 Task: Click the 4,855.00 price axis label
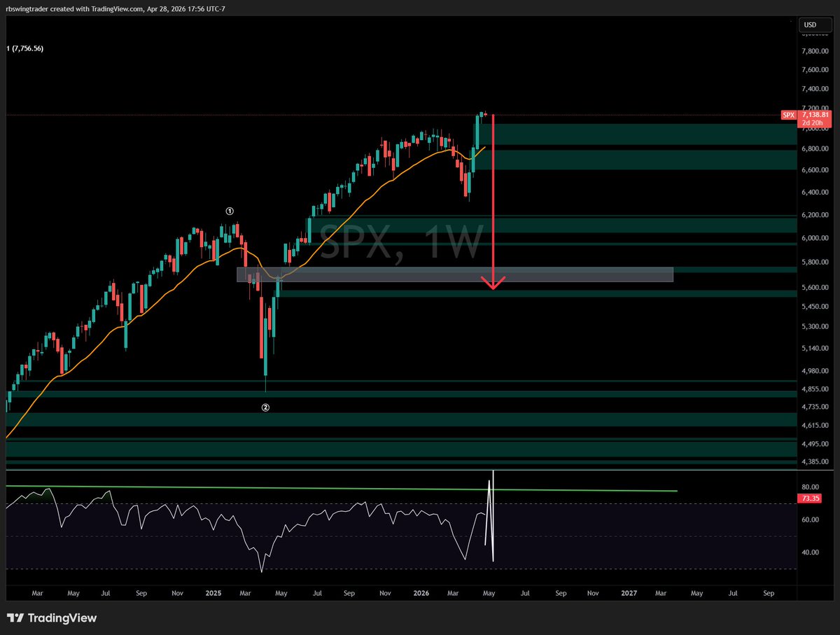coord(816,389)
